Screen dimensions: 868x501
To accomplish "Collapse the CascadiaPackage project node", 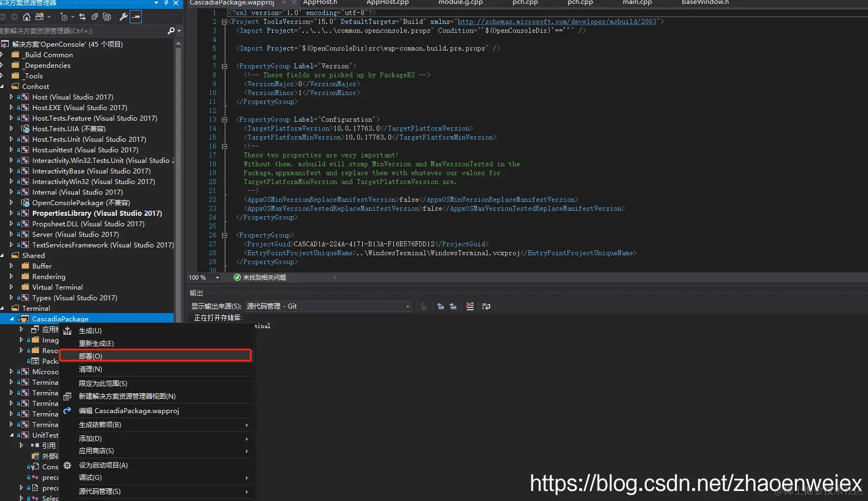I will pos(12,319).
